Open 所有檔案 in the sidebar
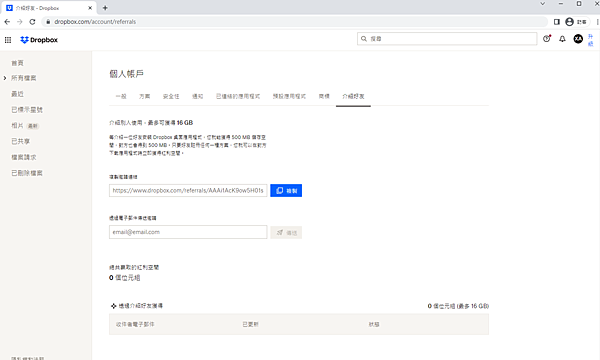This screenshot has height=360, width=600. pyautogui.click(x=24, y=78)
